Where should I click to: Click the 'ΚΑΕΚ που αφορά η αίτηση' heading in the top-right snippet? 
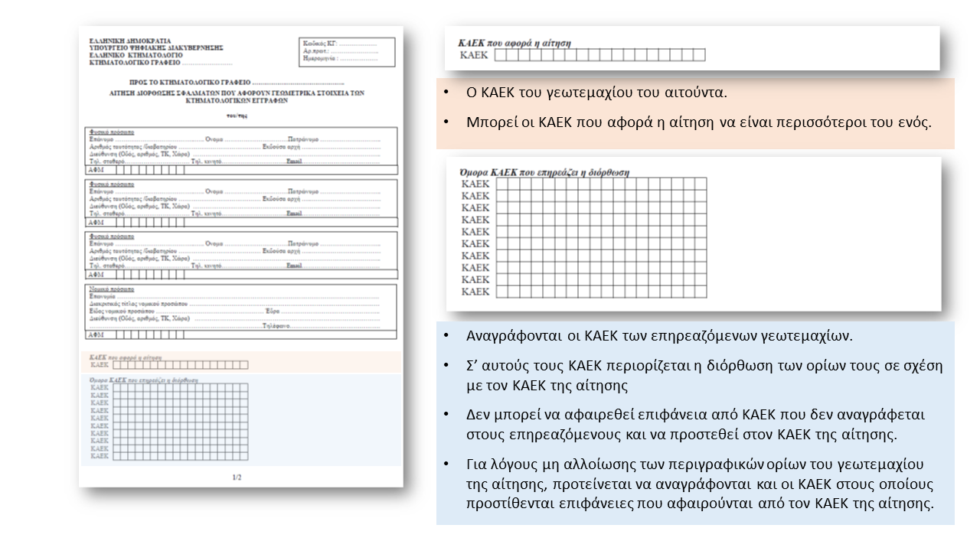pos(514,44)
